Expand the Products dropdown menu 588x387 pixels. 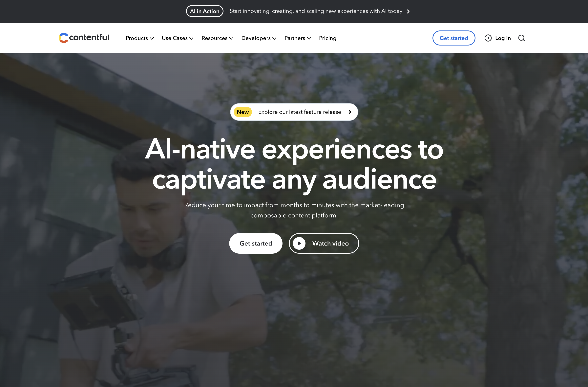pyautogui.click(x=140, y=38)
